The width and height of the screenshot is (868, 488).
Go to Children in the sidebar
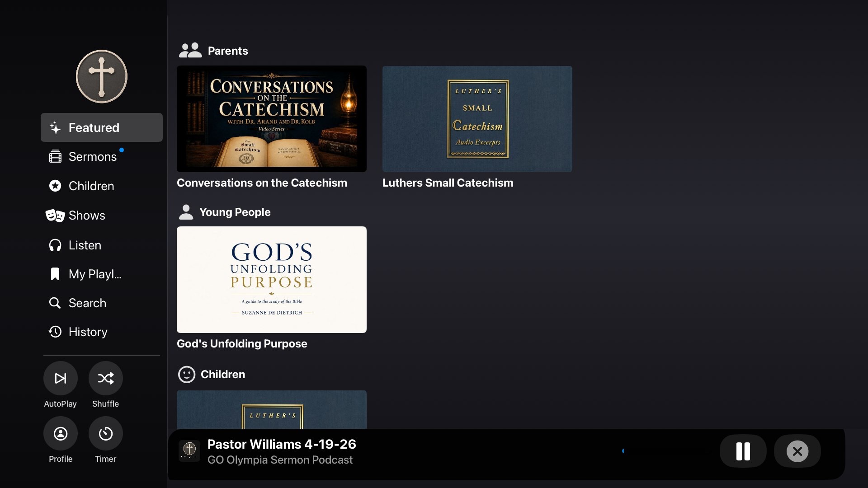click(x=101, y=186)
